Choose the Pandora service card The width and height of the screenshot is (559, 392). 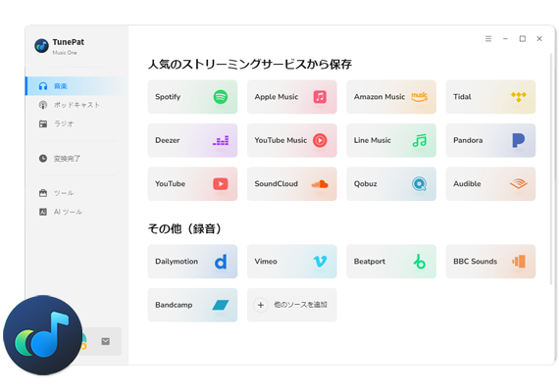pos(490,140)
